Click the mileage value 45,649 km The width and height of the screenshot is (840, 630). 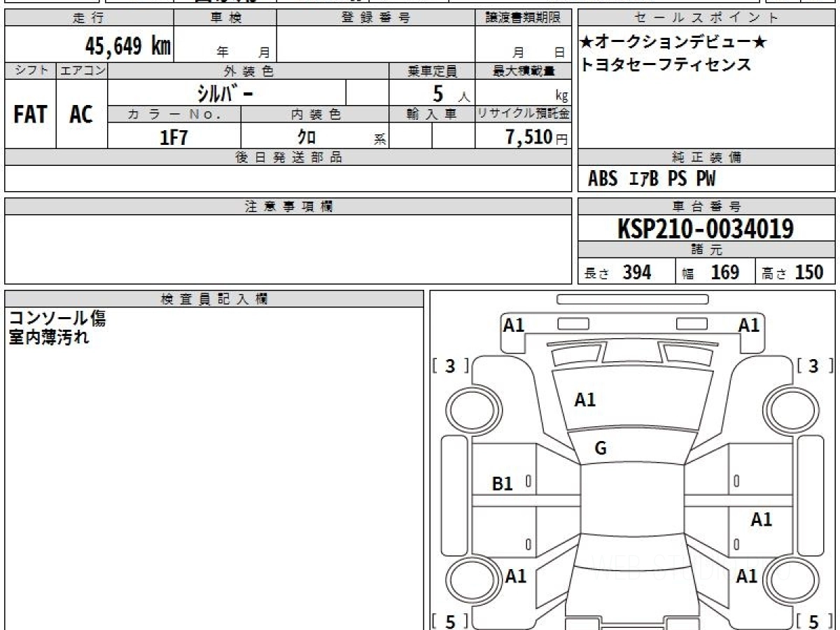[128, 47]
